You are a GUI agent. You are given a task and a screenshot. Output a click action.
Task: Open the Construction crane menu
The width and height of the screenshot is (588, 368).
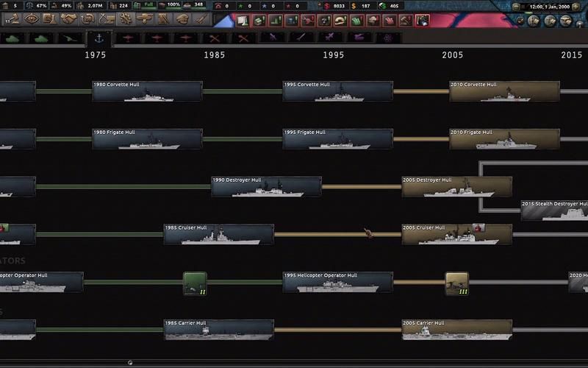107,19
